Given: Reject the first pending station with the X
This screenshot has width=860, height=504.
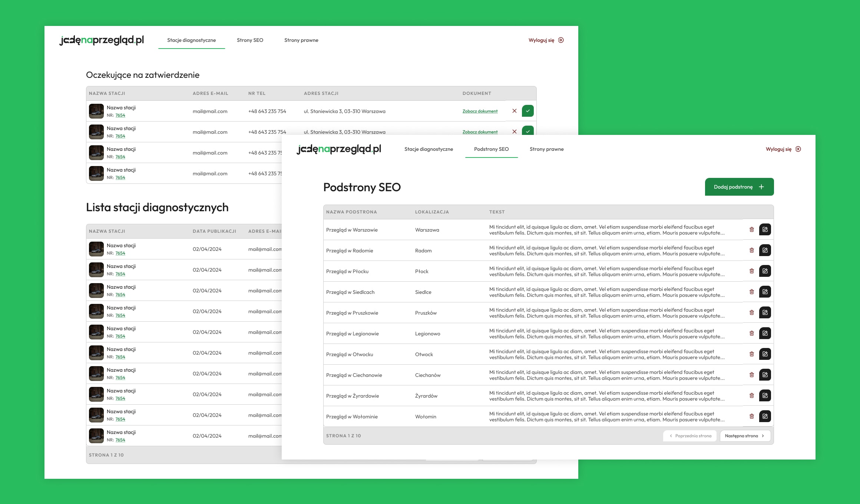Looking at the screenshot, I should pos(515,111).
